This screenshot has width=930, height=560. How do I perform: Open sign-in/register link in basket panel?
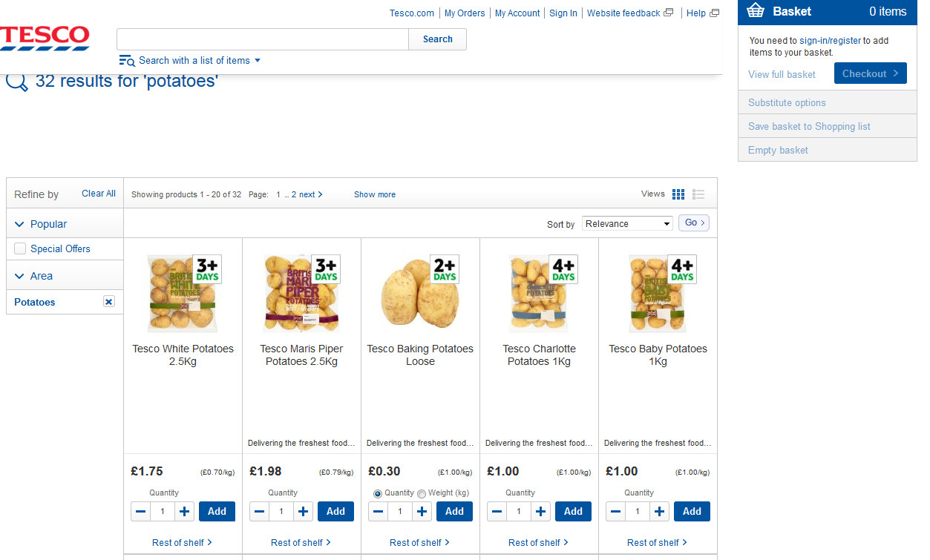[x=830, y=41]
